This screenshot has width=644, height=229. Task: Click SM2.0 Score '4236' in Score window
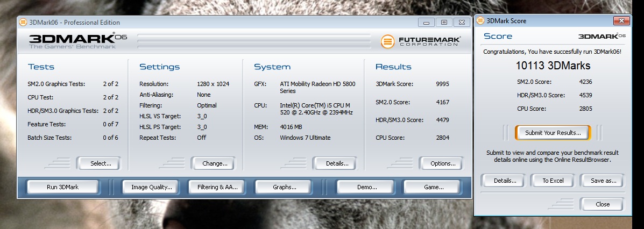[x=585, y=82]
